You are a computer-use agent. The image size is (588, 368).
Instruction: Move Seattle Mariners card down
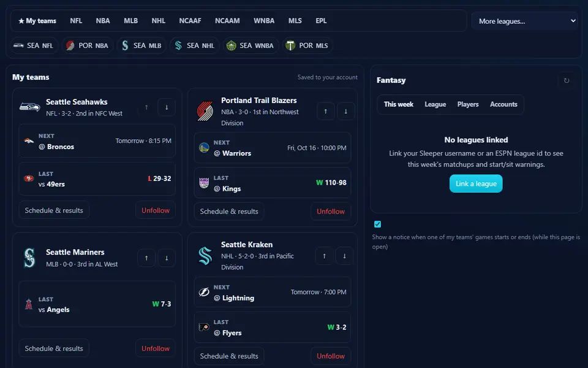pyautogui.click(x=167, y=258)
